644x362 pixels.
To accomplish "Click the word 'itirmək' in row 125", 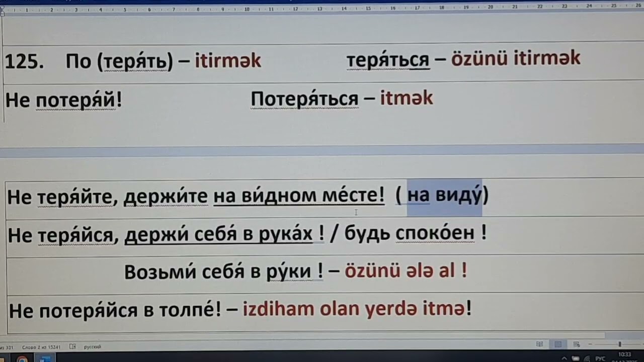I will click(228, 61).
